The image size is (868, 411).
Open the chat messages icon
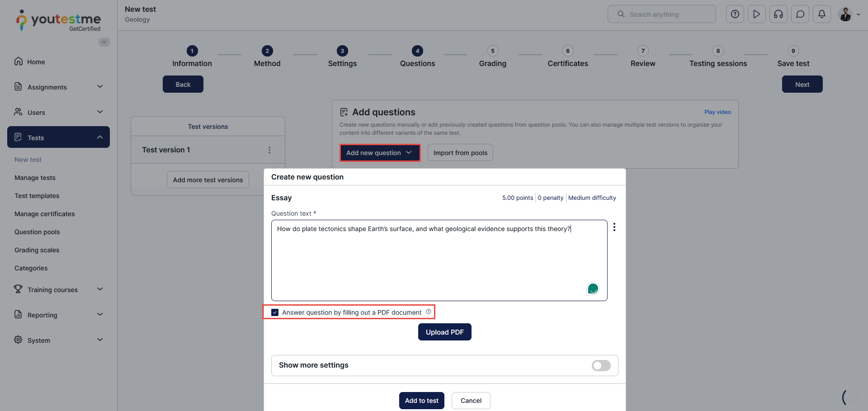point(800,14)
